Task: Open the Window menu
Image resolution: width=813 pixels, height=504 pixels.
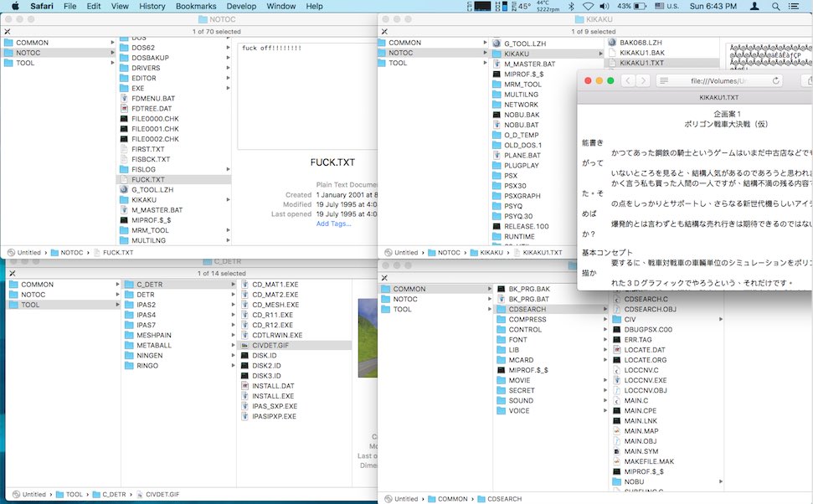Action: [x=281, y=6]
